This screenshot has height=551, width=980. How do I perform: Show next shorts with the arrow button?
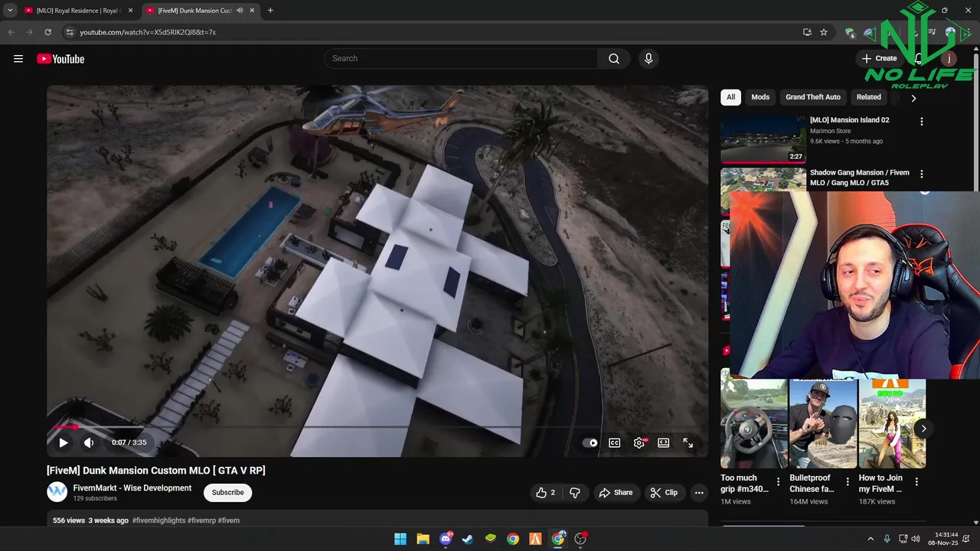point(923,429)
